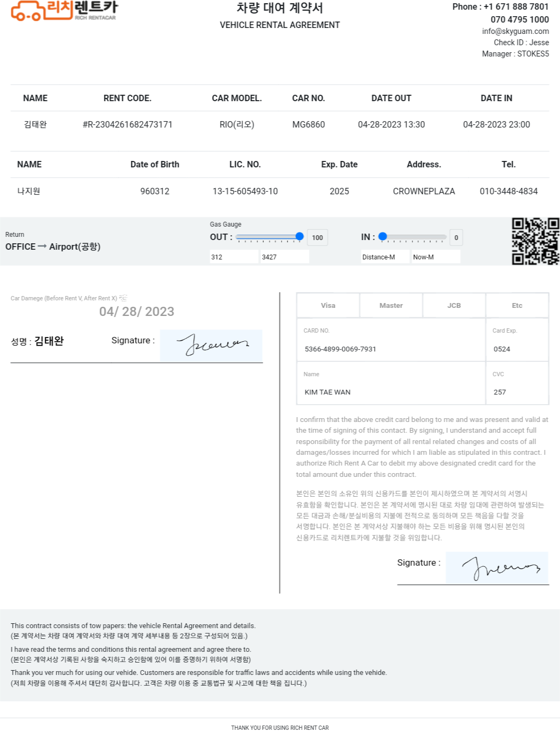This screenshot has width=560, height=732.
Task: Click the rent code #R-2304261682473171
Action: click(x=128, y=124)
